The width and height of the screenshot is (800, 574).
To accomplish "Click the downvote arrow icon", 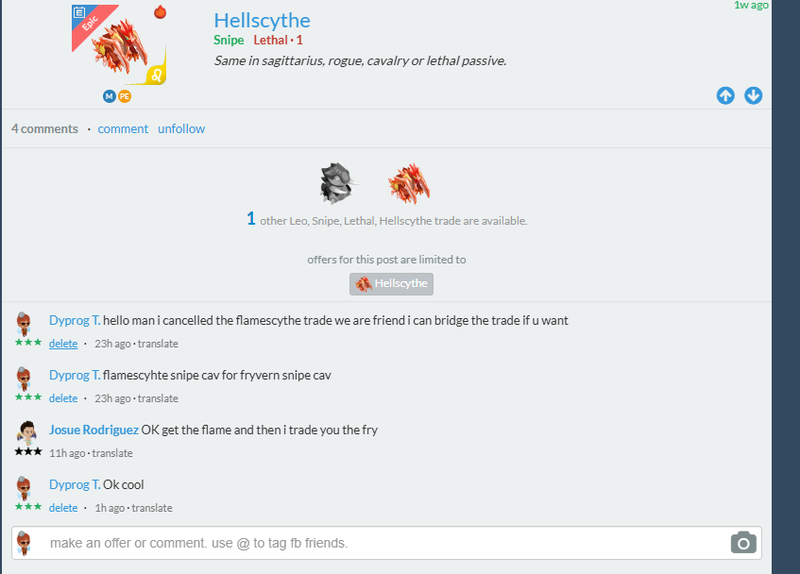I will point(753,95).
